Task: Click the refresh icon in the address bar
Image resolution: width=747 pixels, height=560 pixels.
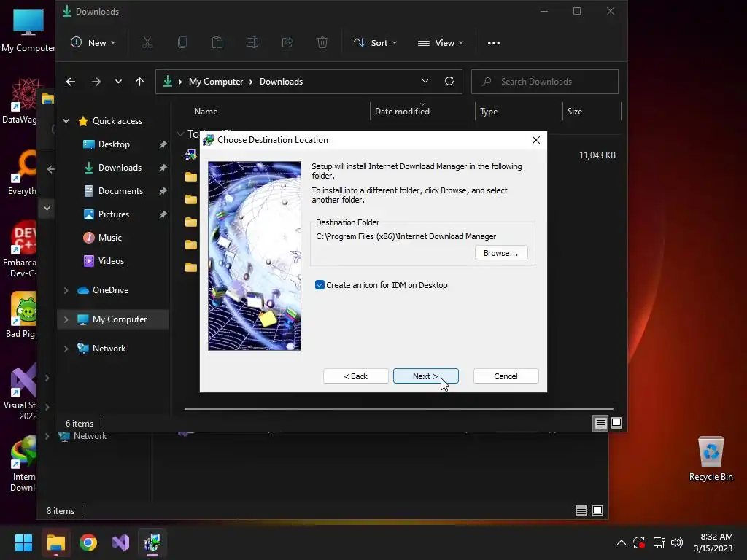Action: (x=449, y=82)
